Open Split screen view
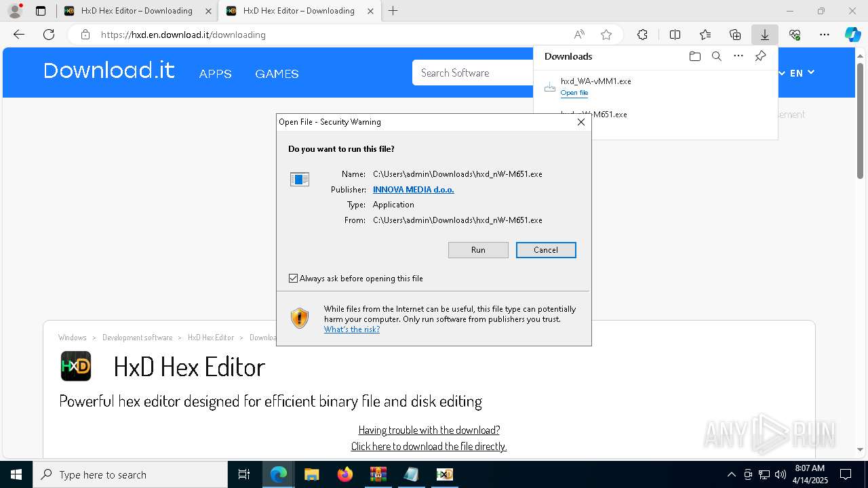The height and width of the screenshot is (488, 868). click(x=675, y=35)
